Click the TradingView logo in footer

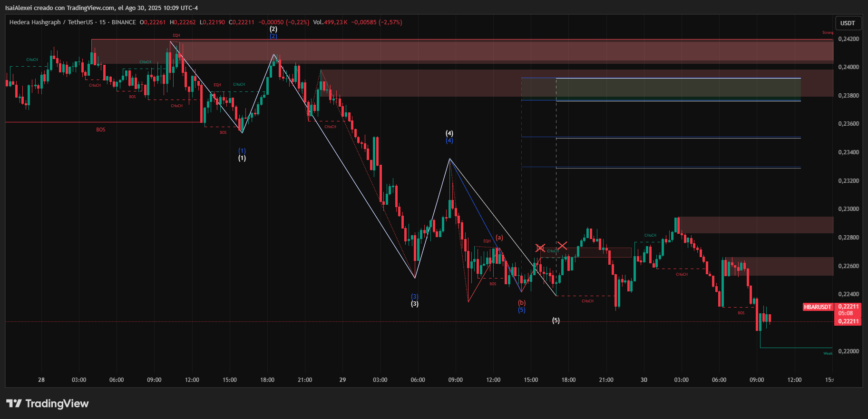click(48, 403)
